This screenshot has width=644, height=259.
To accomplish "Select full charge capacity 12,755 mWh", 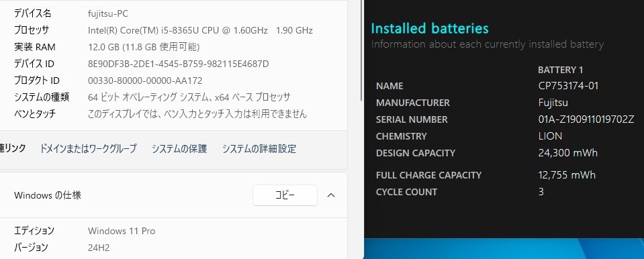I will coord(567,175).
